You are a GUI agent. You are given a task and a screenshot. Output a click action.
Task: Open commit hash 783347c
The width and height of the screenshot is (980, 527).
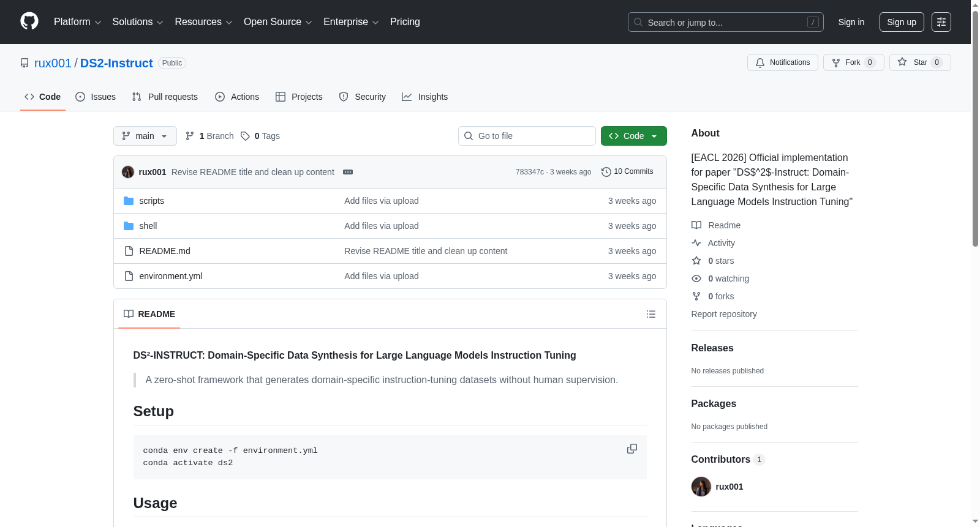[530, 172]
